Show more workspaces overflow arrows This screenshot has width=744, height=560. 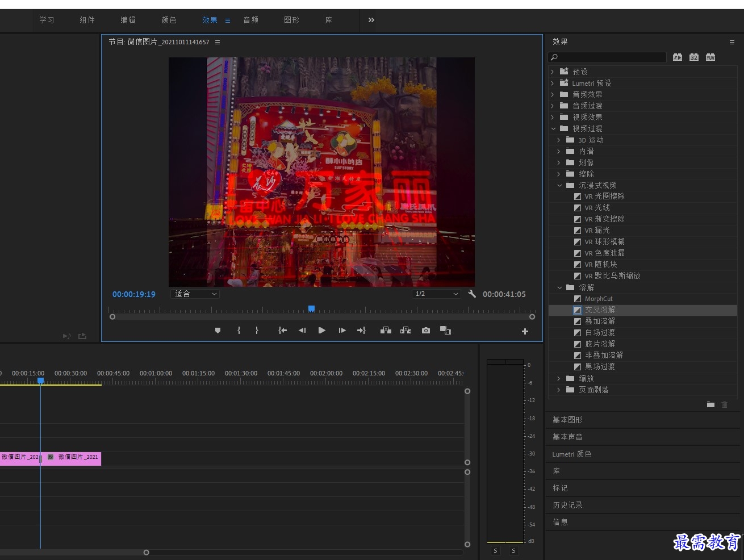[371, 20]
